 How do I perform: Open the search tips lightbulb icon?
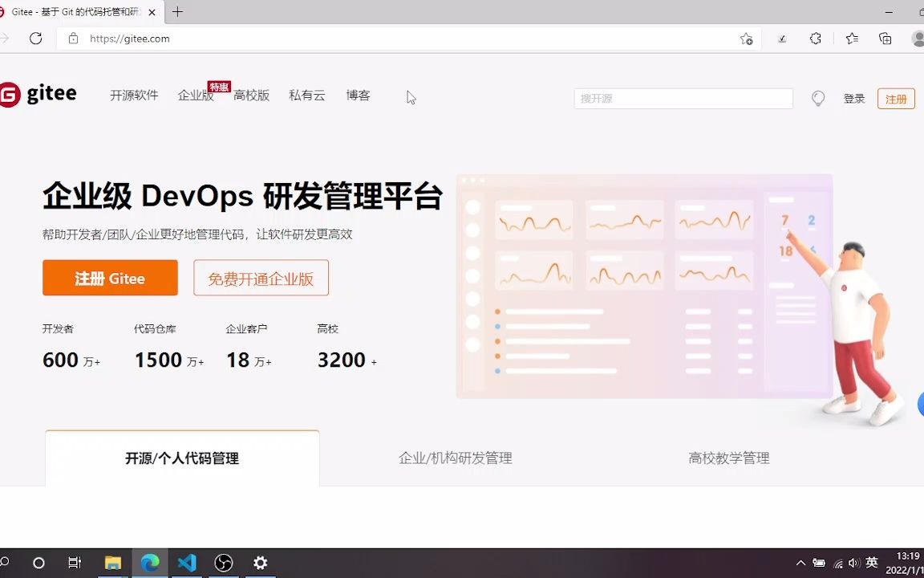coord(817,98)
